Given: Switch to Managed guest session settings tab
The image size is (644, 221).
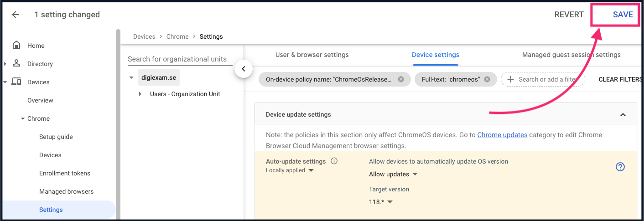Looking at the screenshot, I should (571, 55).
